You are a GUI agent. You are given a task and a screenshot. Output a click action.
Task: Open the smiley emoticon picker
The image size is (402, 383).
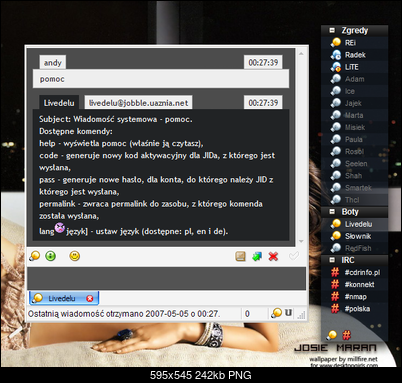click(75, 256)
